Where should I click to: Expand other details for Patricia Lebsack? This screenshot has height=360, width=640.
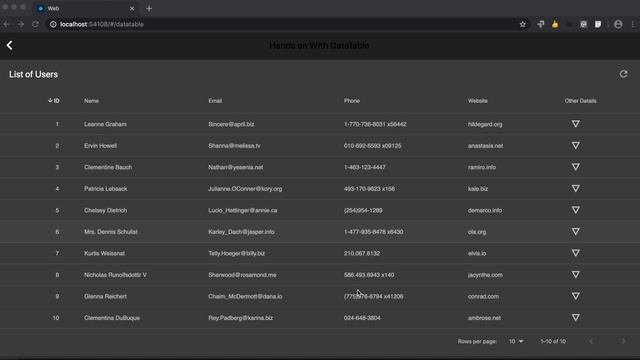[x=576, y=189]
